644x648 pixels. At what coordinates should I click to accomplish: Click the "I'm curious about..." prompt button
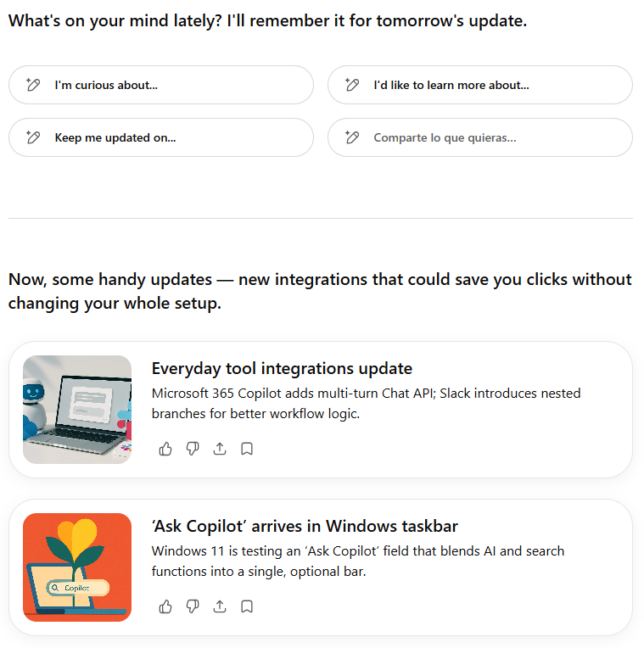pos(161,85)
